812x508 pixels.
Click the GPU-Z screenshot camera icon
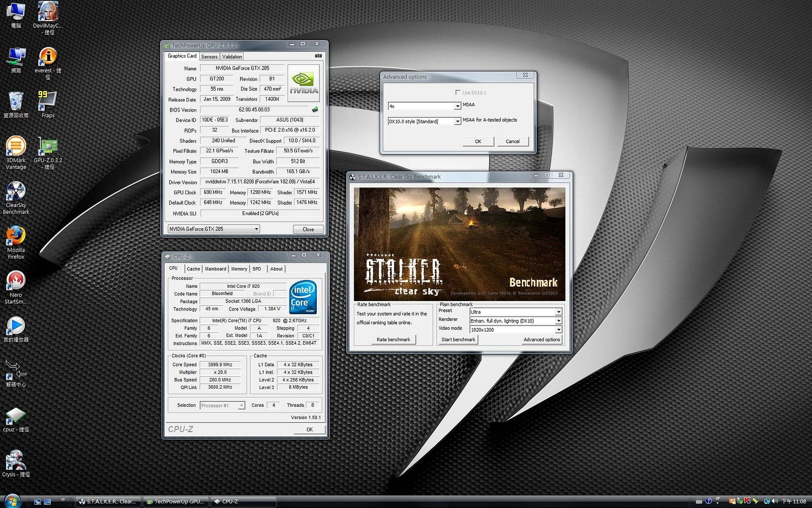[x=318, y=56]
